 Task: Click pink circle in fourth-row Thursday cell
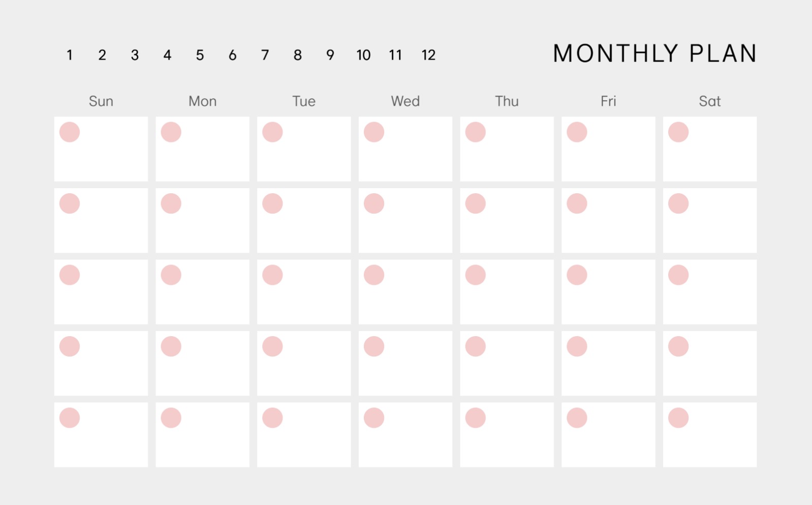476,346
